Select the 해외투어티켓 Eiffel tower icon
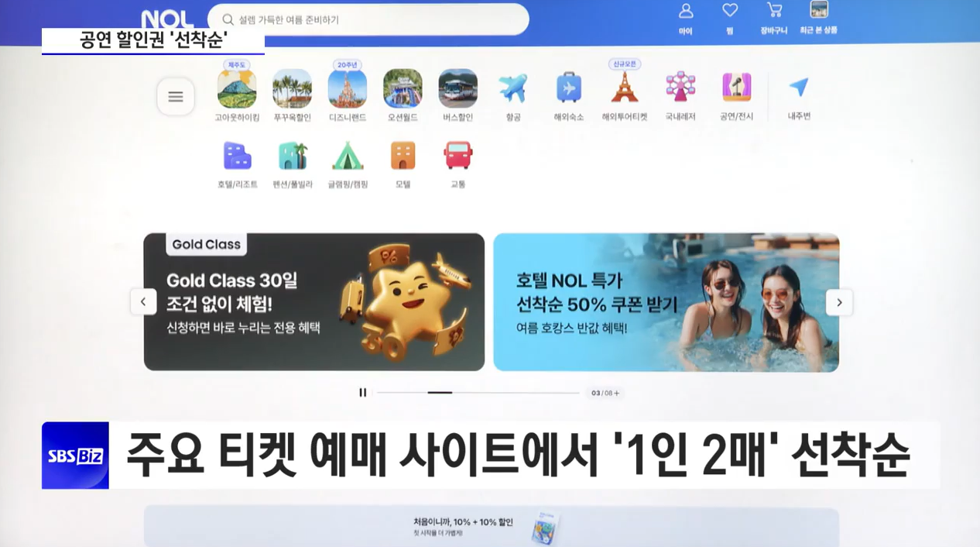The width and height of the screenshot is (980, 547). pyautogui.click(x=624, y=88)
